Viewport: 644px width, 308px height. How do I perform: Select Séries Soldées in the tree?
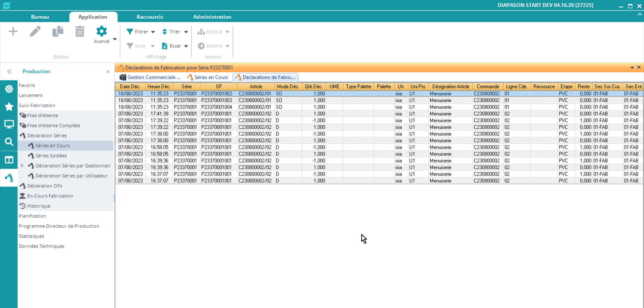point(51,156)
